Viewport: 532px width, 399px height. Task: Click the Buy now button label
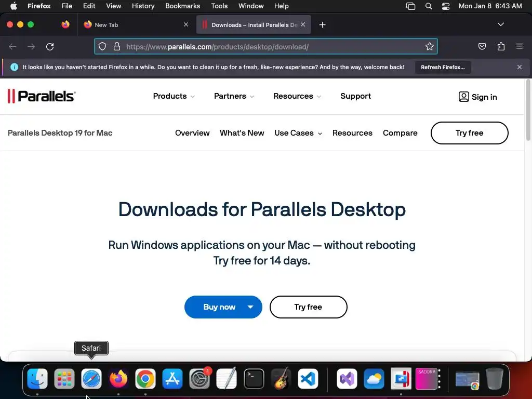point(219,307)
